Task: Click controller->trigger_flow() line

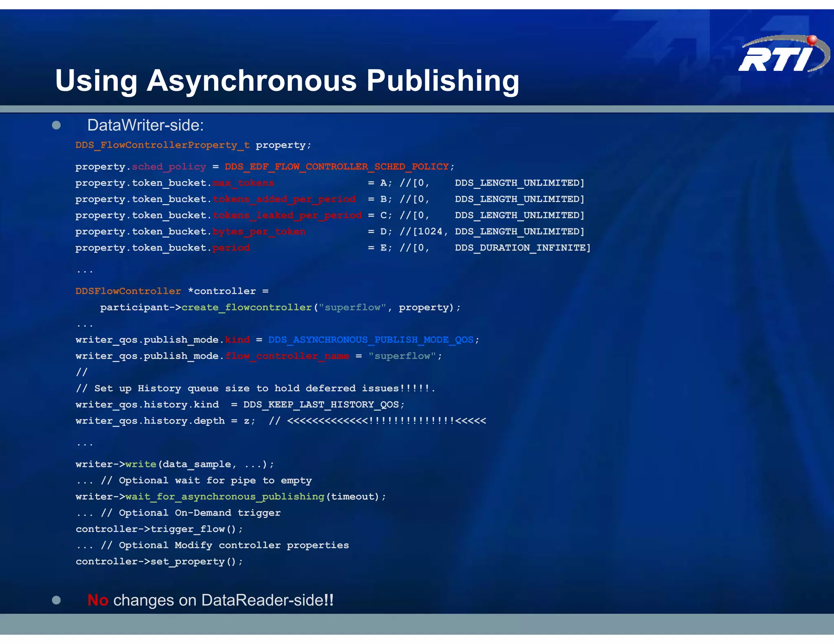Action: [x=159, y=529]
